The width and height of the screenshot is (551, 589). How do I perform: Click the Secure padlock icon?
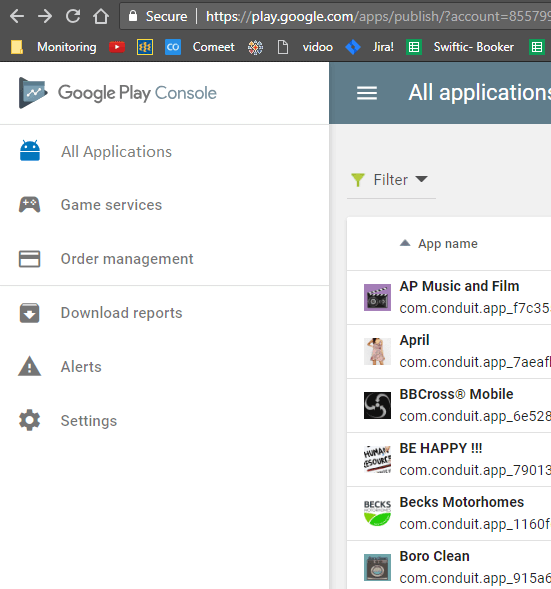(x=133, y=16)
